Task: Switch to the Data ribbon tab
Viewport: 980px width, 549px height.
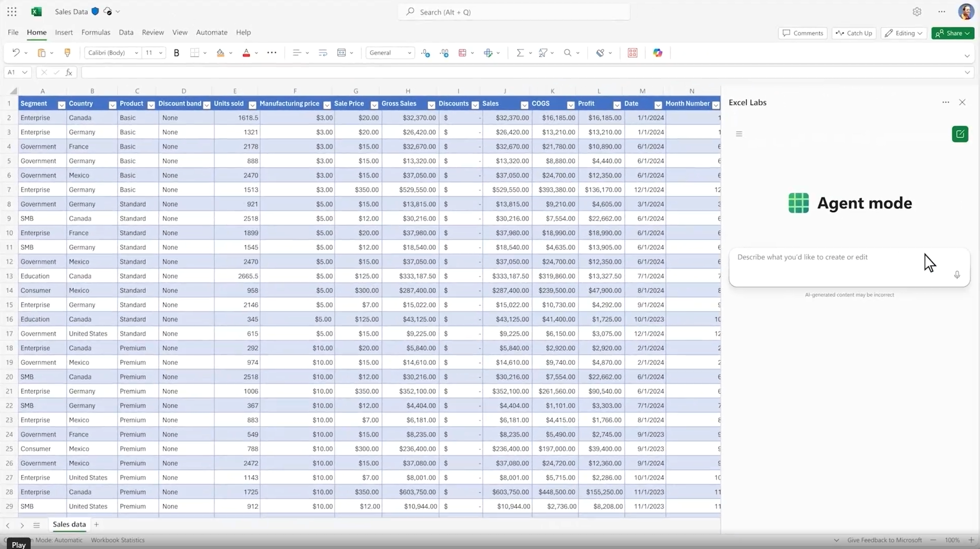Action: [x=126, y=32]
